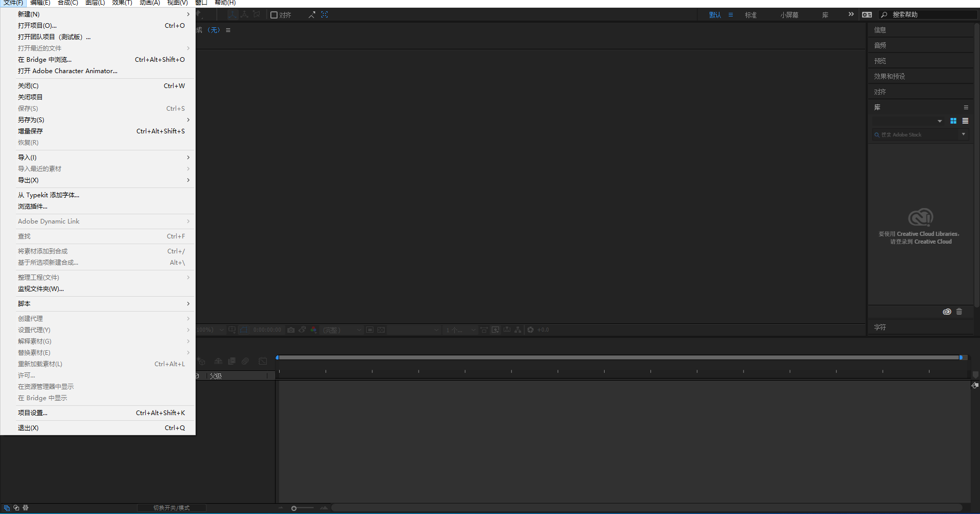Screen dimensions: 980x514
Task: Delete library item with trash button
Action: (x=958, y=312)
